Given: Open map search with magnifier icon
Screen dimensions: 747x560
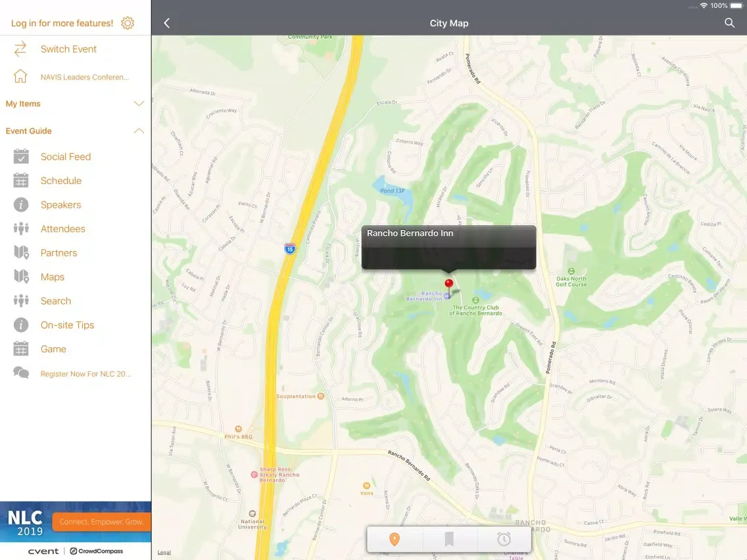Looking at the screenshot, I should (x=729, y=23).
